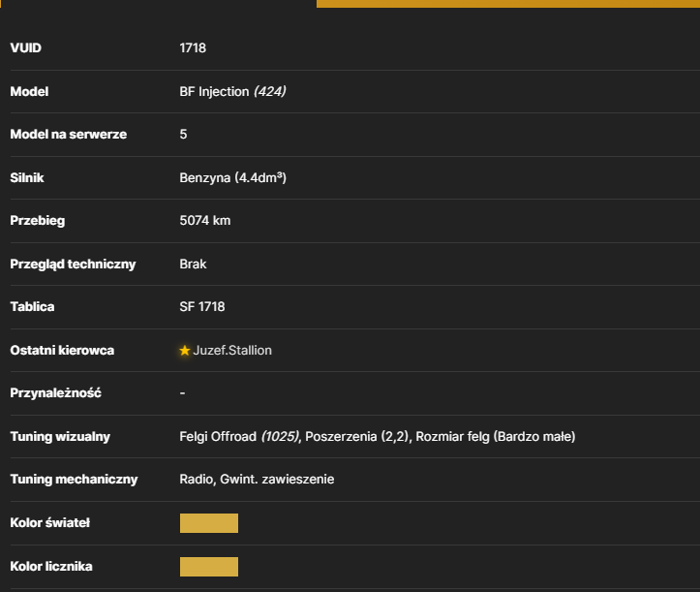Screen dimensions: 700x592
Task: Click the Przynależność label
Action: (x=56, y=393)
